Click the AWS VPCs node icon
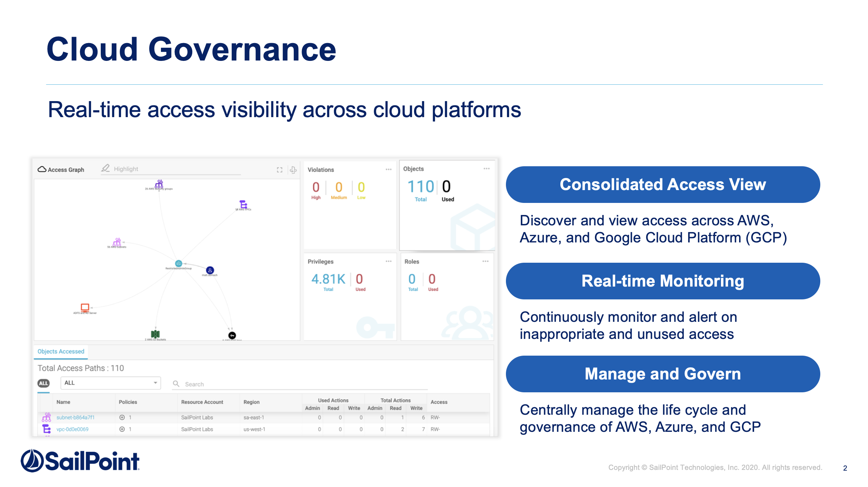Viewport: 868px width, 487px height. click(x=243, y=204)
